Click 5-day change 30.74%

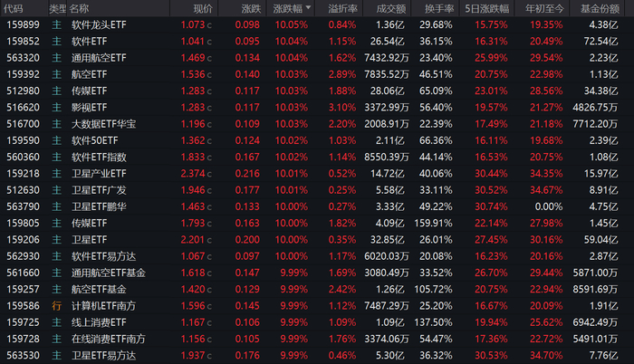tap(491, 206)
